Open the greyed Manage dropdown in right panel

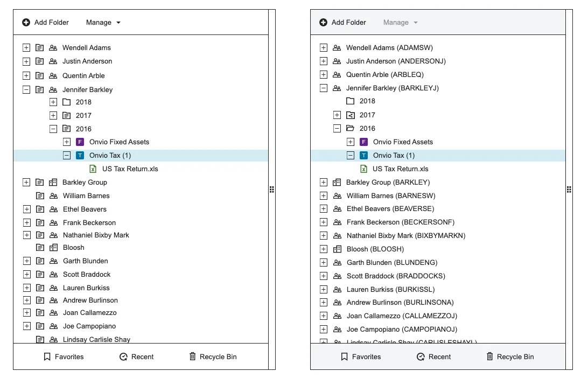(401, 23)
